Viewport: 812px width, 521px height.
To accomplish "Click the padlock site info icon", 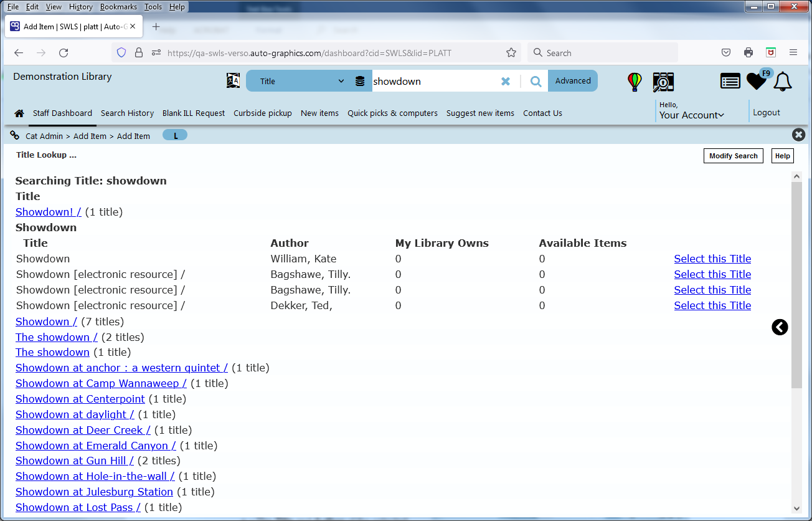I will [x=139, y=53].
